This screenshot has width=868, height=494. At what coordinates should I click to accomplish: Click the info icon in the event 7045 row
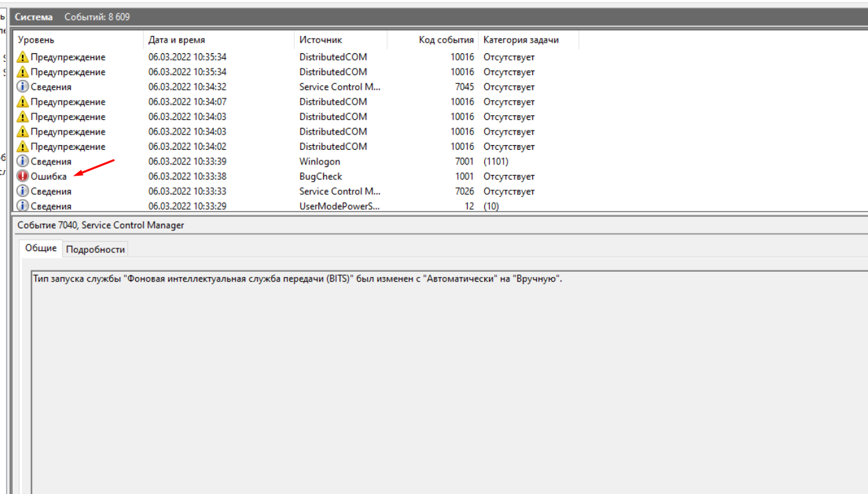(23, 87)
